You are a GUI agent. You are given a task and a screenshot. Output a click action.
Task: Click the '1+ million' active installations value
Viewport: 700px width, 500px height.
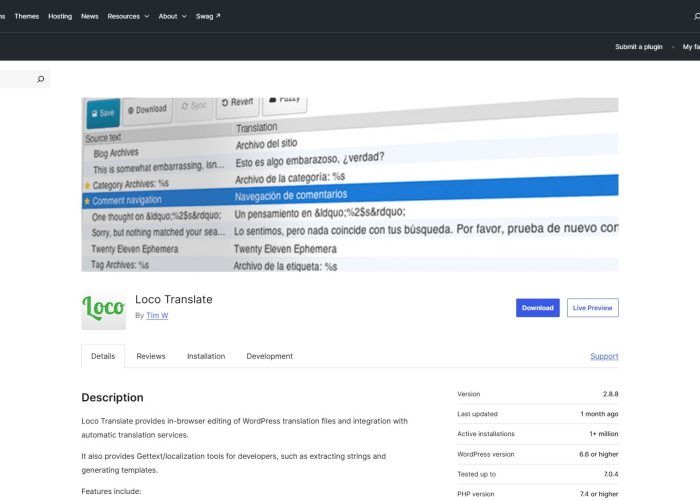click(x=604, y=433)
